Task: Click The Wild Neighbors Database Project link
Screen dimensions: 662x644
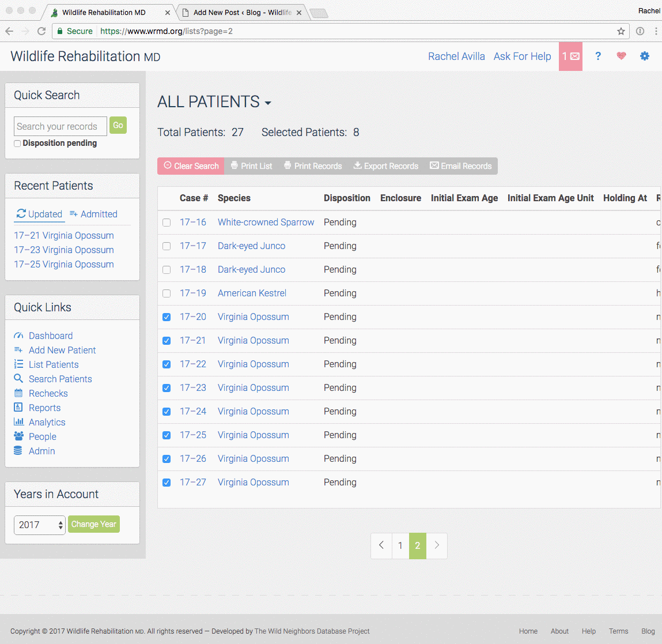Action: pyautogui.click(x=312, y=631)
